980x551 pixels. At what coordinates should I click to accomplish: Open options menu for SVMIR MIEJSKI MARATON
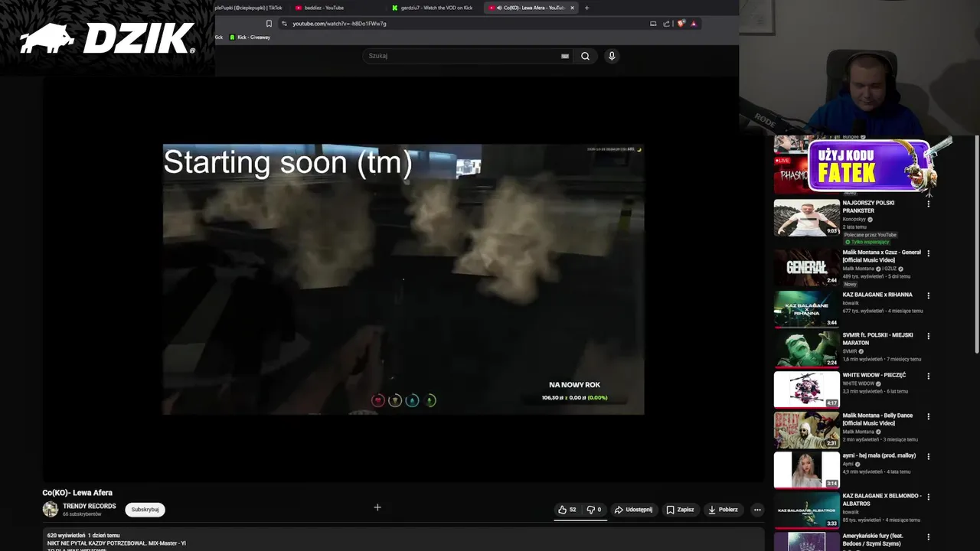click(x=929, y=336)
